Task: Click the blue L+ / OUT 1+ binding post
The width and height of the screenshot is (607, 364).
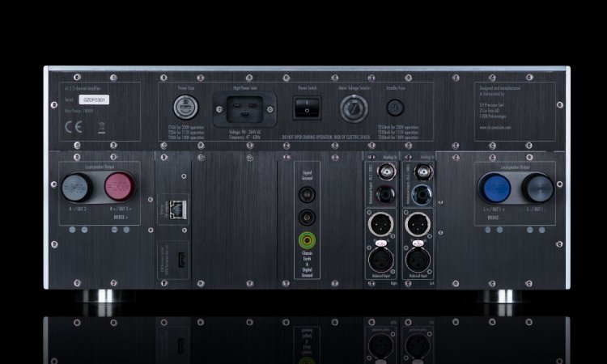Action: point(495,188)
